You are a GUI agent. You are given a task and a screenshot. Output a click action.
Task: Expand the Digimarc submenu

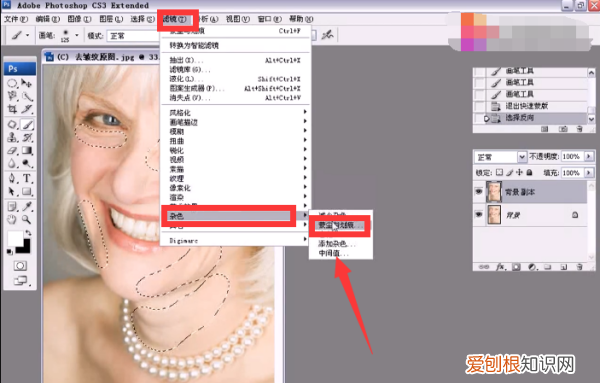(235, 241)
